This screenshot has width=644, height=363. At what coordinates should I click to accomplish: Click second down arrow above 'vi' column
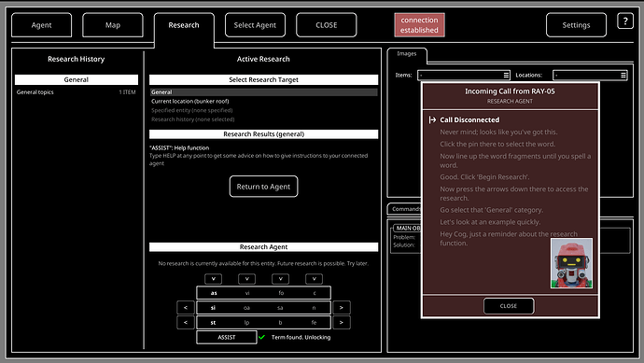(x=246, y=279)
